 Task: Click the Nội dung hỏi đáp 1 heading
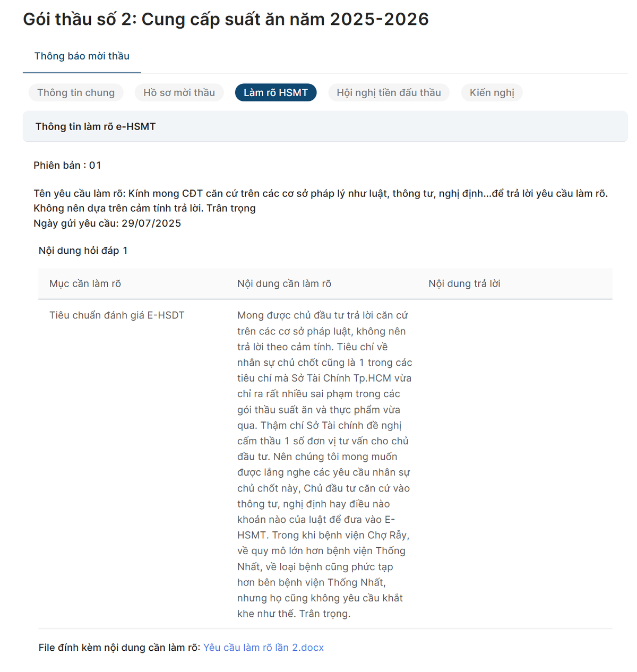tap(83, 251)
